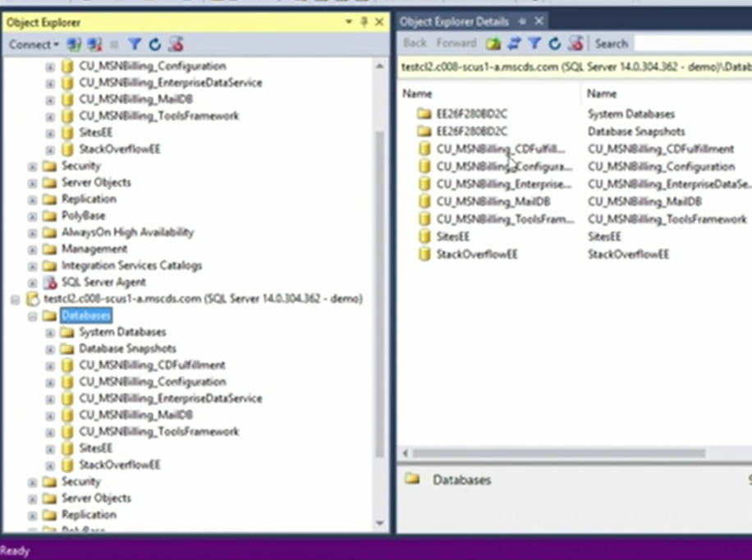Click the Connect Object Explorer icon beside Connect
Screen dimensions: 752x560
click(x=74, y=44)
